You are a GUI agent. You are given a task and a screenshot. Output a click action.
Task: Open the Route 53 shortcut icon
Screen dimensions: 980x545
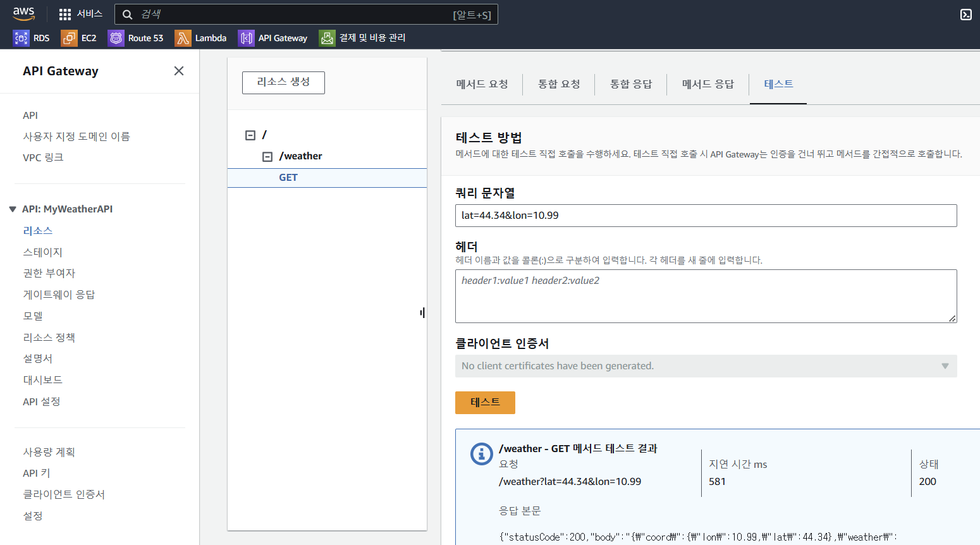point(116,38)
